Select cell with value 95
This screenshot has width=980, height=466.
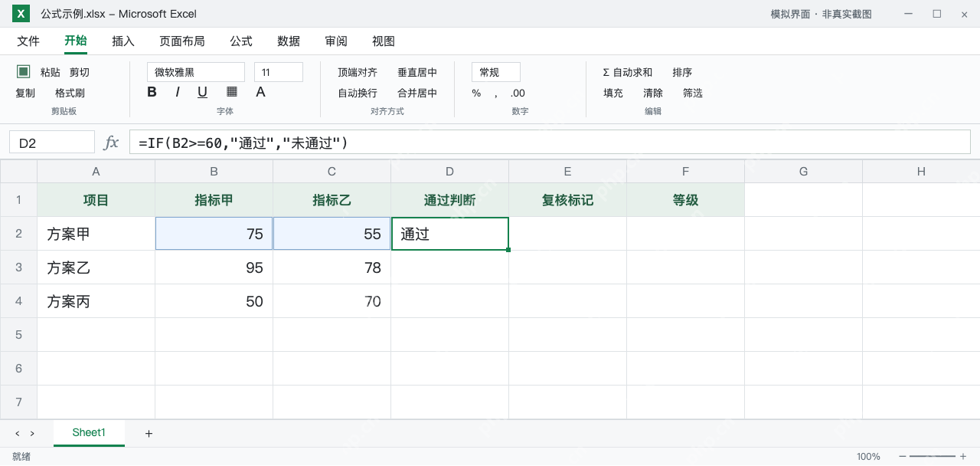pyautogui.click(x=214, y=267)
